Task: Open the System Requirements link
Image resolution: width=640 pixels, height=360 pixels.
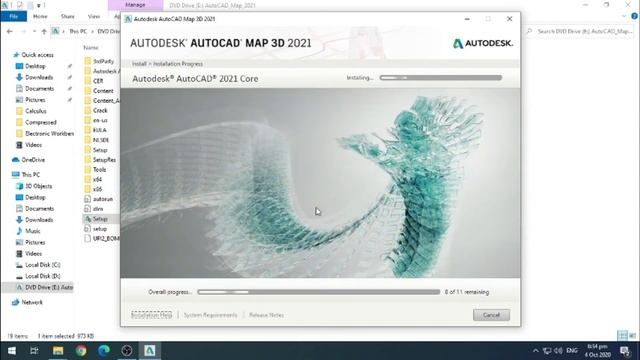Action: coord(211,315)
